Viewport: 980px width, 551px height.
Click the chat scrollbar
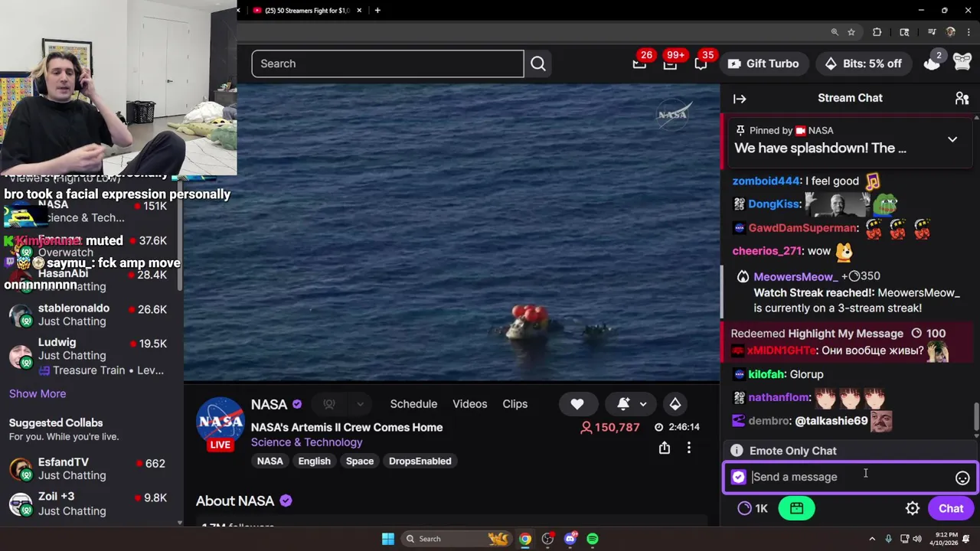pyautogui.click(x=976, y=417)
